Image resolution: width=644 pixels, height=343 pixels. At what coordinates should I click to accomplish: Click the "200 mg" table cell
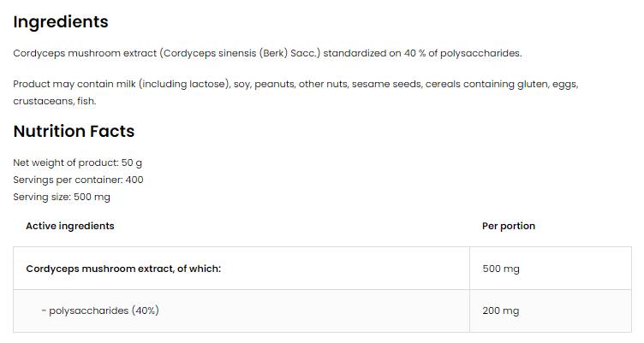[501, 310]
